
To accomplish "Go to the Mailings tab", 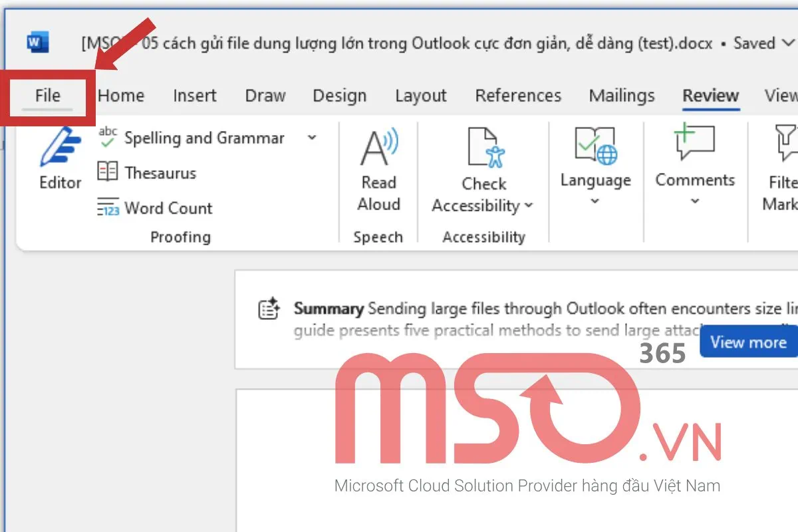I will [x=621, y=95].
